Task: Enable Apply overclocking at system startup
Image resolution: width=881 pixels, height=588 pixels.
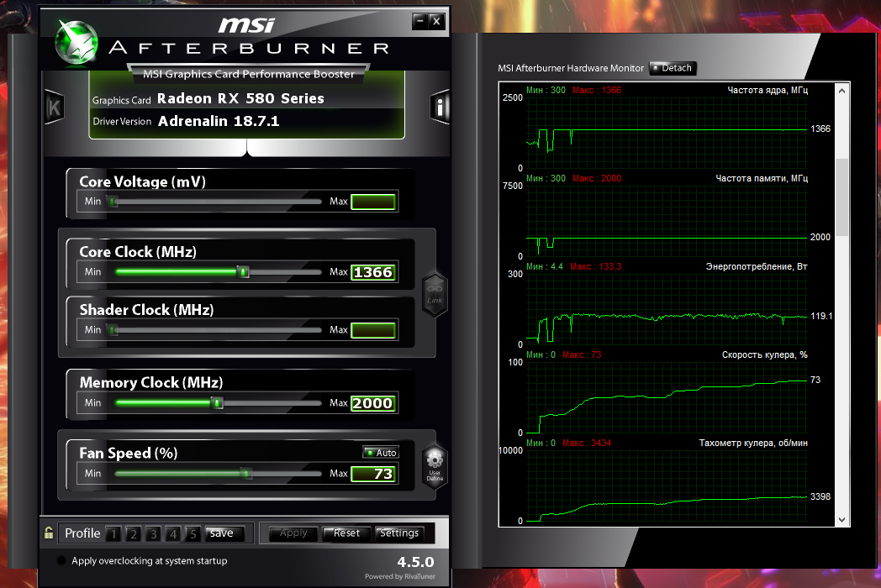Action: click(x=61, y=560)
